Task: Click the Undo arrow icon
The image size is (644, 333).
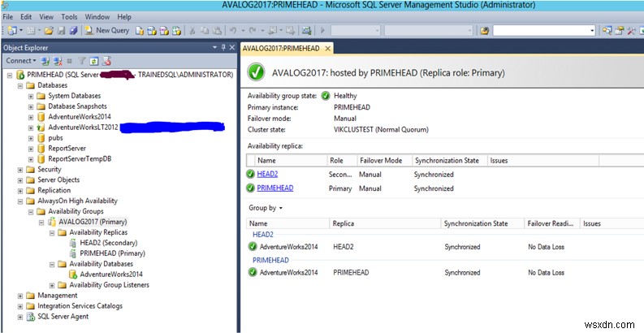Action: pos(233,30)
